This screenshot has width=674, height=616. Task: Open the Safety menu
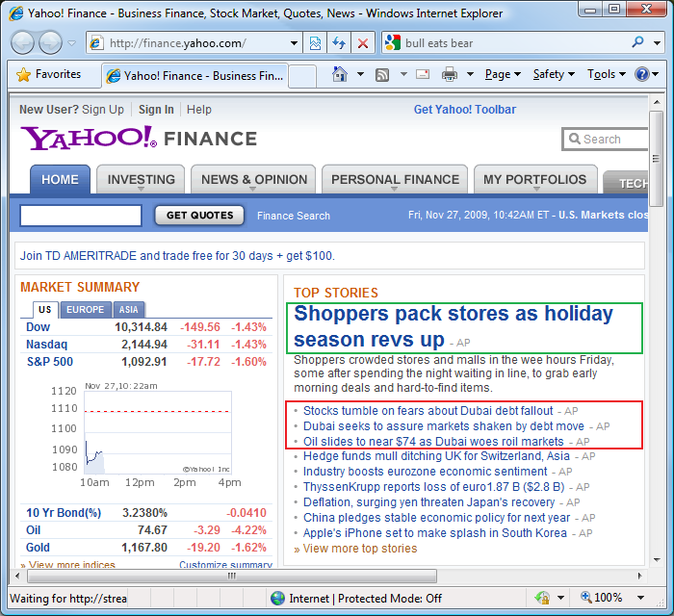554,74
